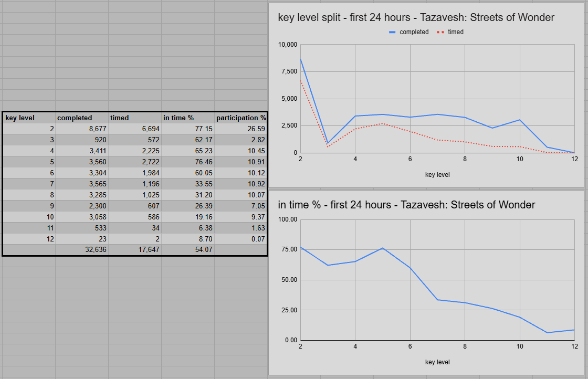Select the 'timed' column header cell
The width and height of the screenshot is (588, 379).
click(135, 118)
